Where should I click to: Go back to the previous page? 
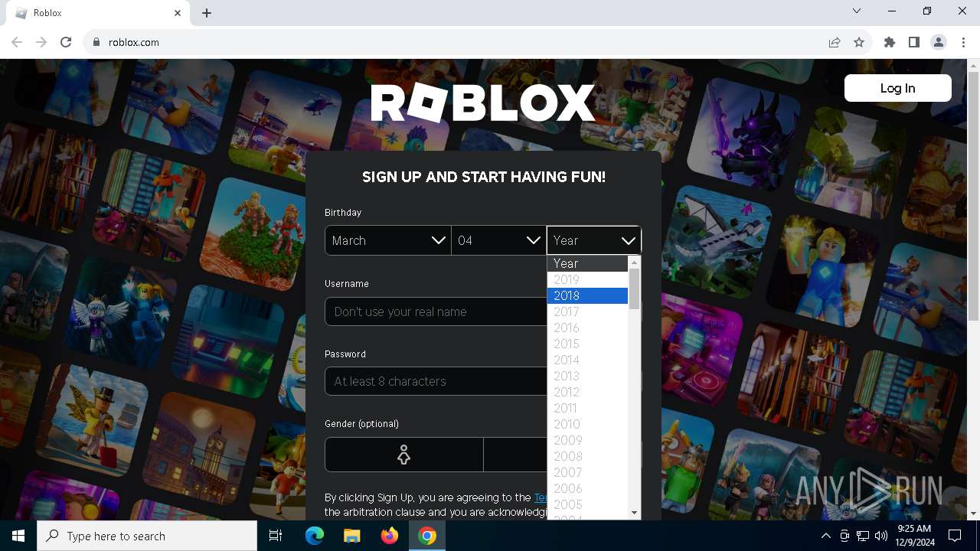[x=17, y=43]
